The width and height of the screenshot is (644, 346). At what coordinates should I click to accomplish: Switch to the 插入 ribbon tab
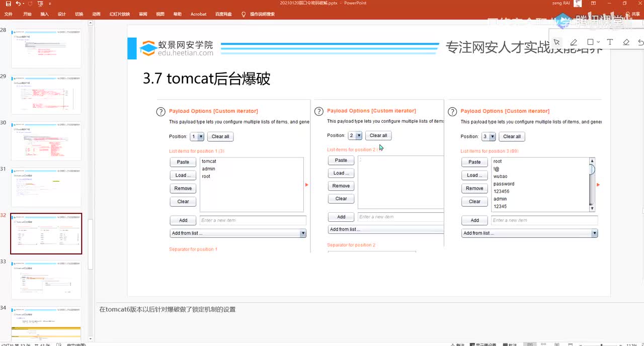point(44,14)
